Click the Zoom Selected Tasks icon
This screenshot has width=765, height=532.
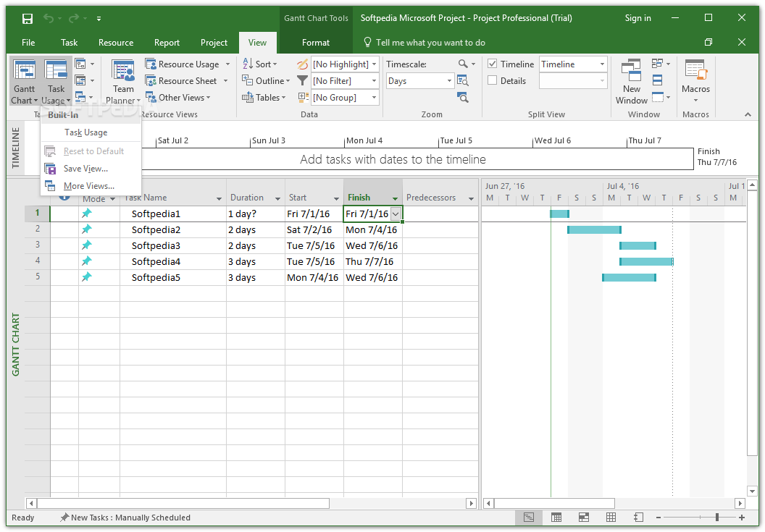click(463, 98)
